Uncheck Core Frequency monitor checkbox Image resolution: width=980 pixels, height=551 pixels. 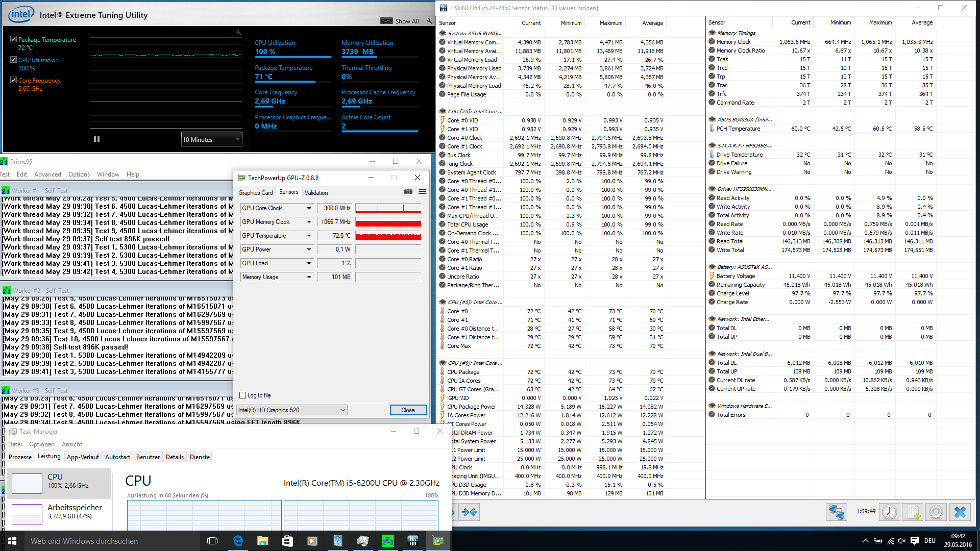pyautogui.click(x=14, y=80)
